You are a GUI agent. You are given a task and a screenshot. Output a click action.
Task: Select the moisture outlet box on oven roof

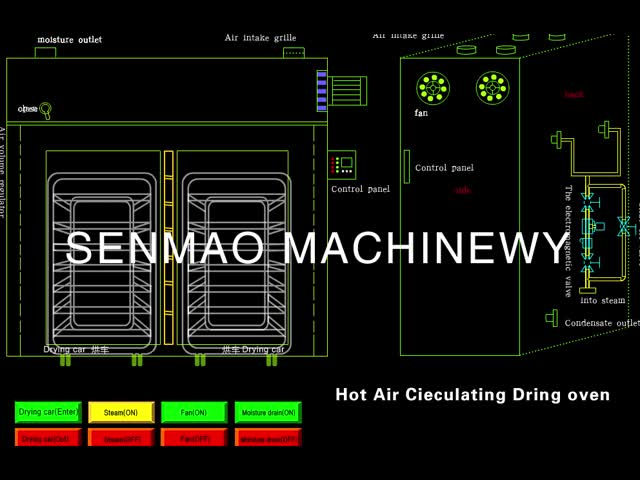pyautogui.click(x=45, y=53)
